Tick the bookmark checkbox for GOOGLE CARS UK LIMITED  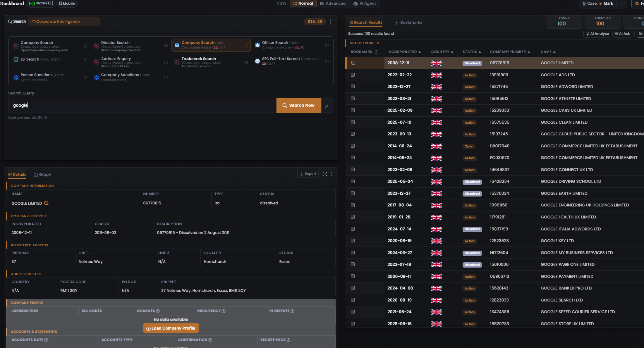[353, 110]
